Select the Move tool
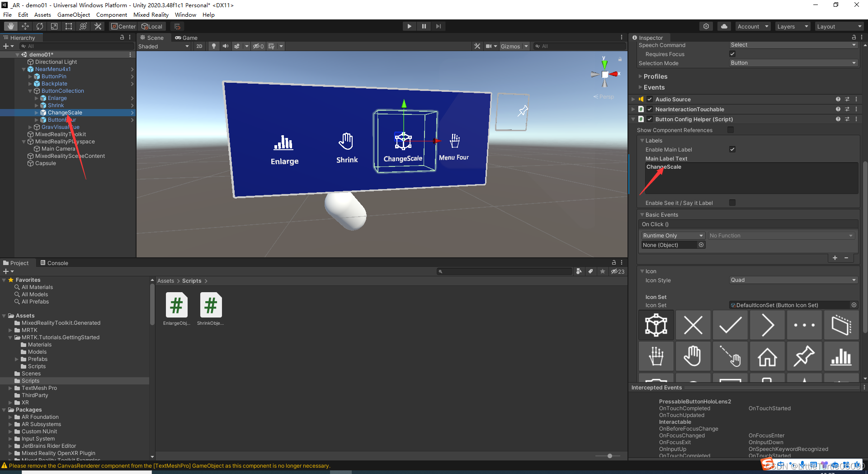This screenshot has width=868, height=474. point(25,26)
